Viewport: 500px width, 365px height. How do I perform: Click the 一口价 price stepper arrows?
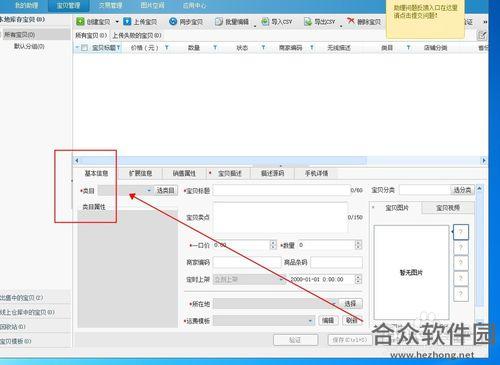point(273,245)
